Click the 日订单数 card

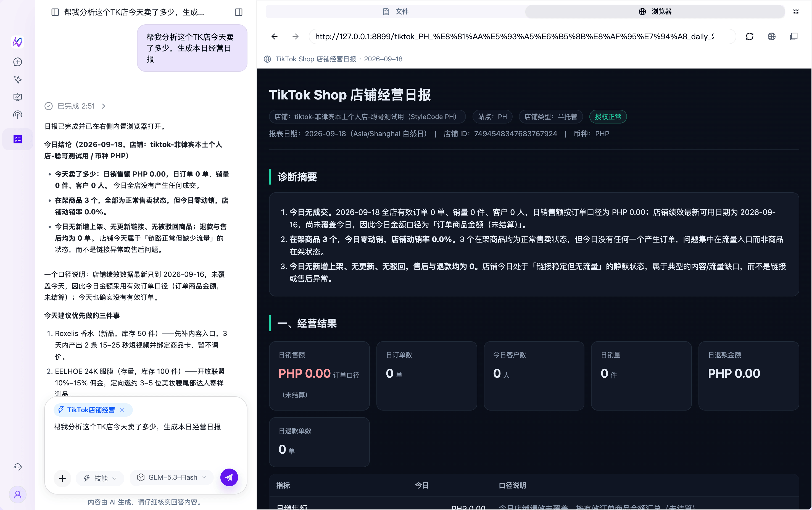tap(426, 376)
